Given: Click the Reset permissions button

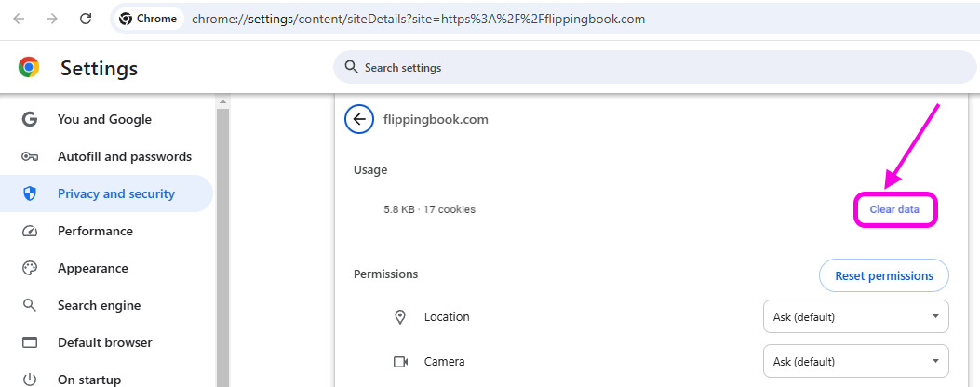Looking at the screenshot, I should point(884,275).
